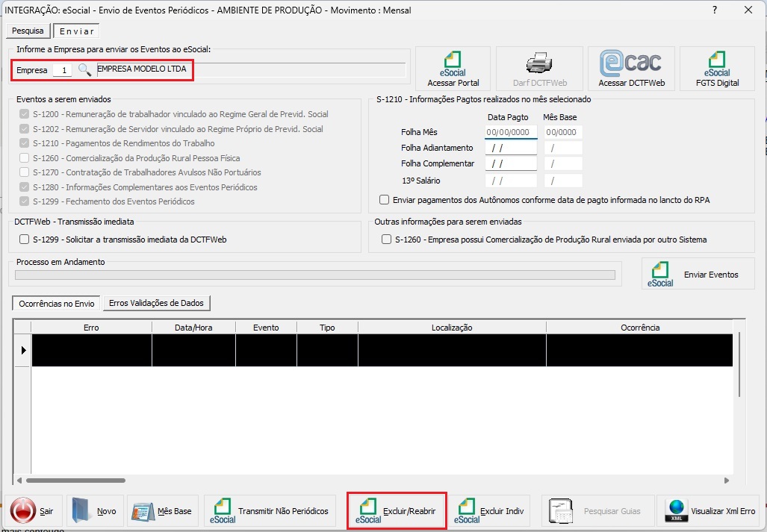Screen dimensions: 767x532
Task: Enable S-1299 Solicitar transmissão imediata da DCTFWeb
Action: pos(24,240)
